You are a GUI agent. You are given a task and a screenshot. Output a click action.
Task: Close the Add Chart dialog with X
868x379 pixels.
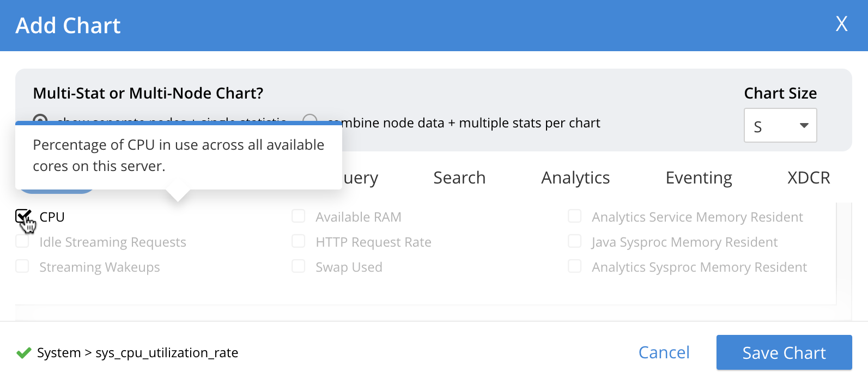[x=841, y=24]
